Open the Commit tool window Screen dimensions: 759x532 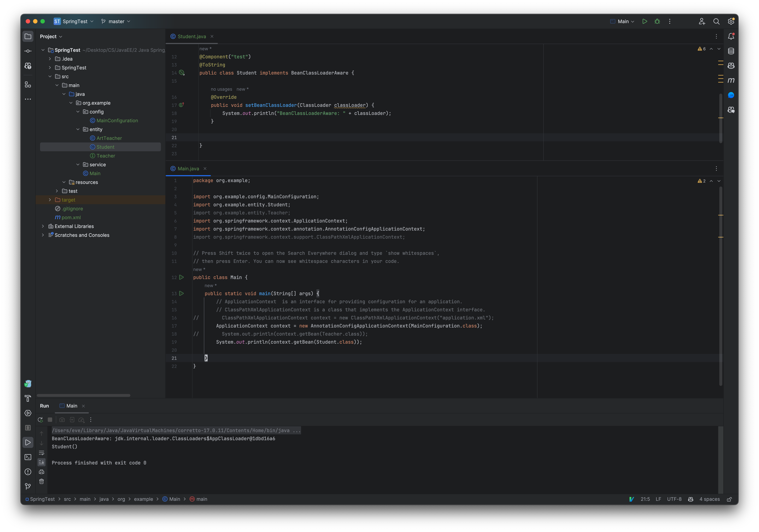point(28,51)
